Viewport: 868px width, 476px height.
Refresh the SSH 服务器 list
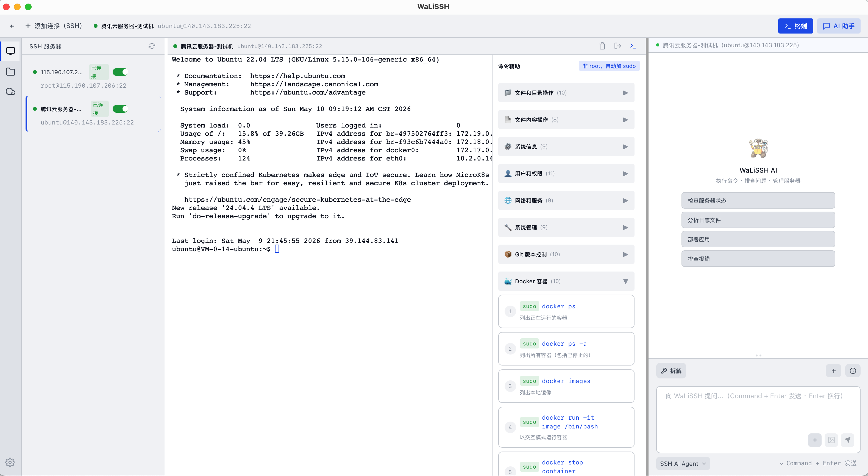tap(152, 46)
